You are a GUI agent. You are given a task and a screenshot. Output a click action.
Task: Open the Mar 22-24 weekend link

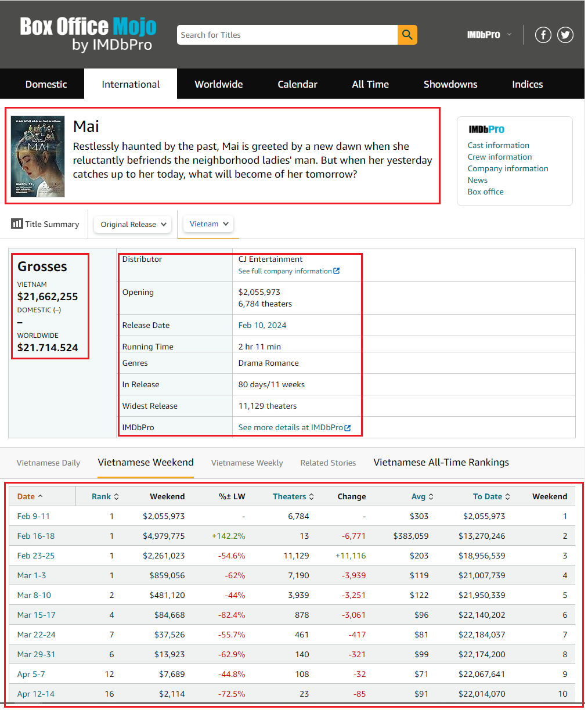click(x=37, y=635)
